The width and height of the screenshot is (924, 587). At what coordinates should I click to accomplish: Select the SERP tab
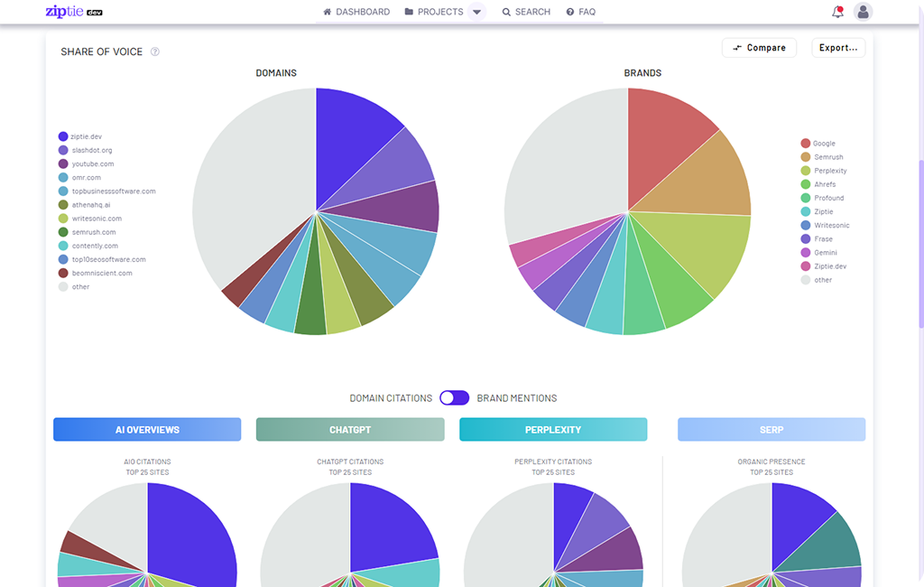tap(772, 430)
